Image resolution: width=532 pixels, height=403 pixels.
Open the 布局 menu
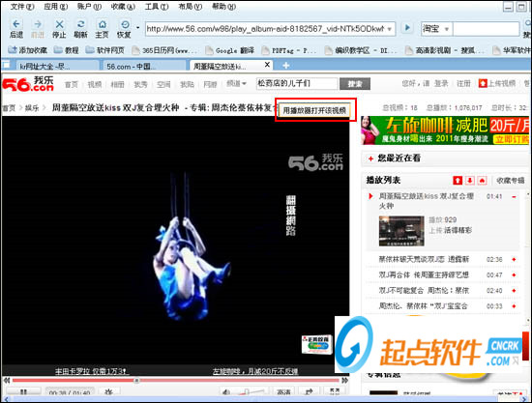(191, 7)
